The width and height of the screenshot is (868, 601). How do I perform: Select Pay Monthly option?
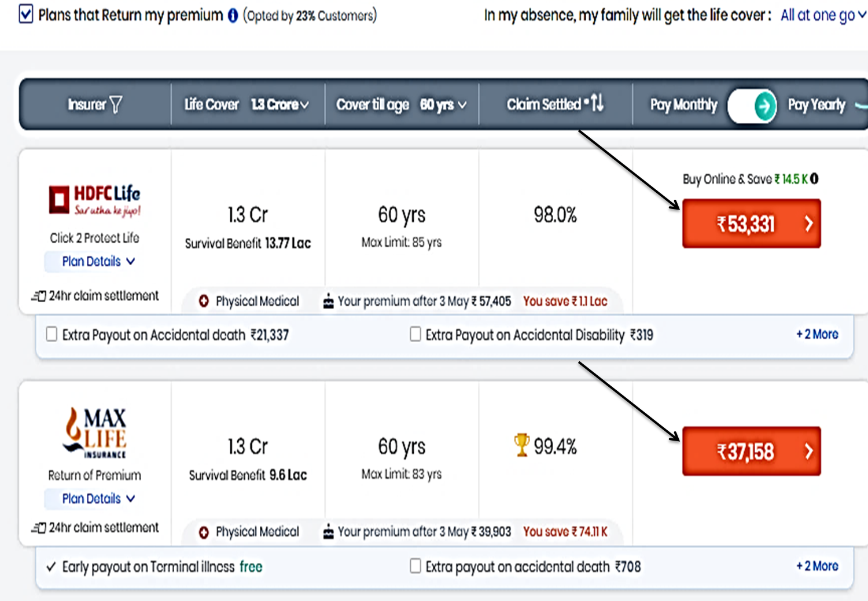[x=683, y=105]
